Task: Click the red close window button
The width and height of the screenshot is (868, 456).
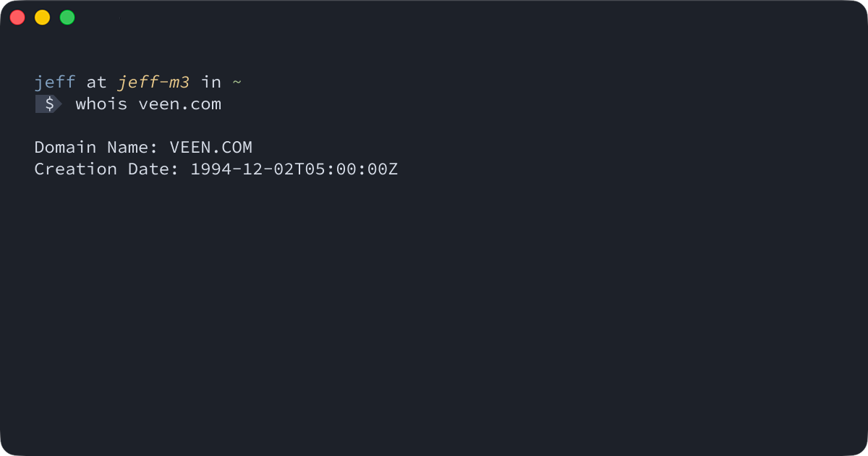Action: coord(17,17)
